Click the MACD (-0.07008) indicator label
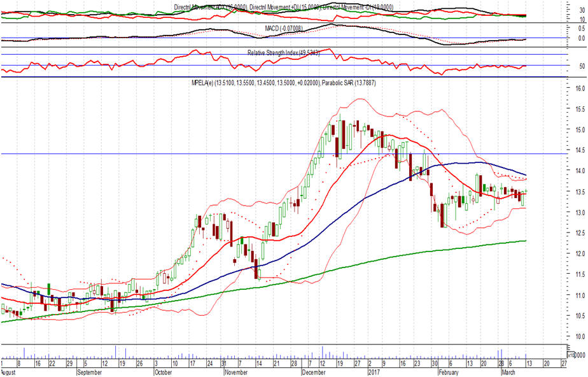Screen dimensions: 588x377 tap(284, 29)
